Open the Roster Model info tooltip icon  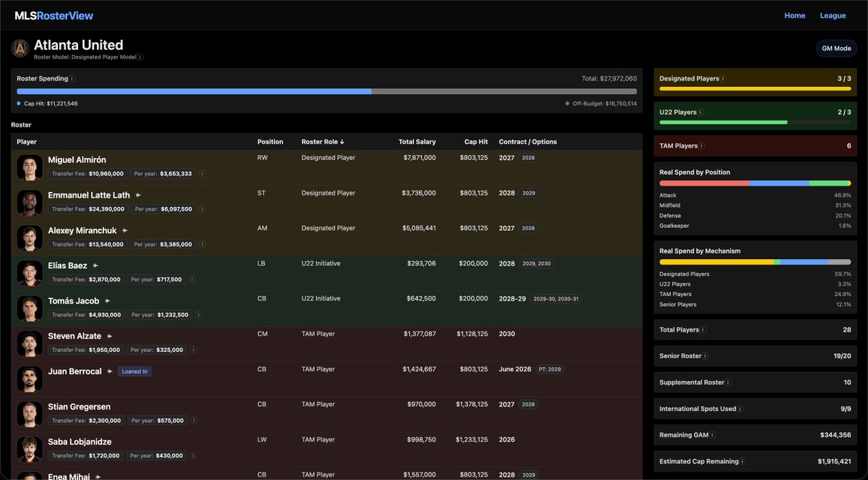tap(140, 56)
